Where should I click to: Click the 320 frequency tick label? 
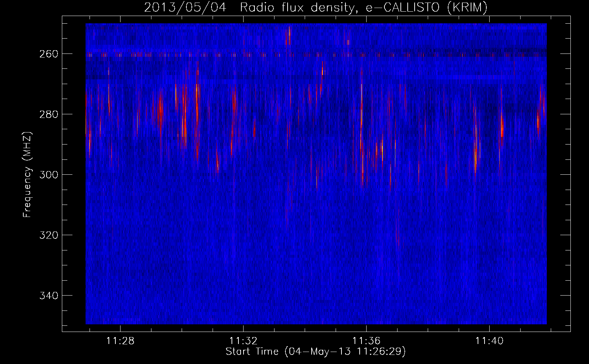48,235
